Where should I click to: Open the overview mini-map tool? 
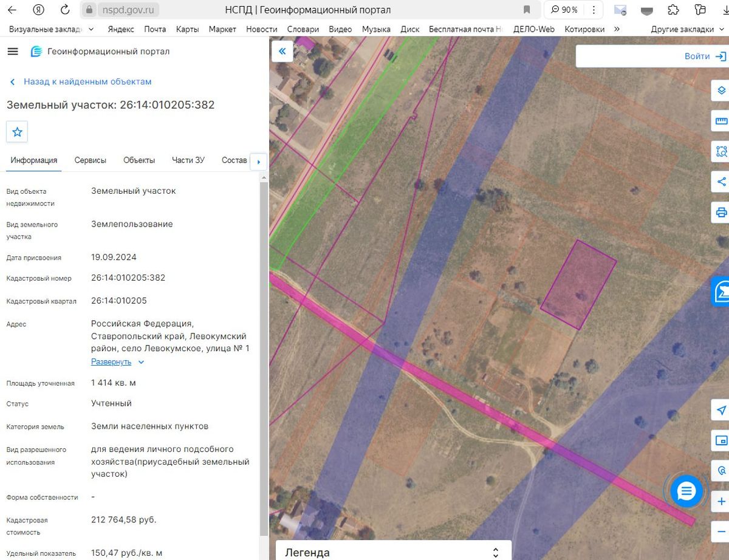721,440
